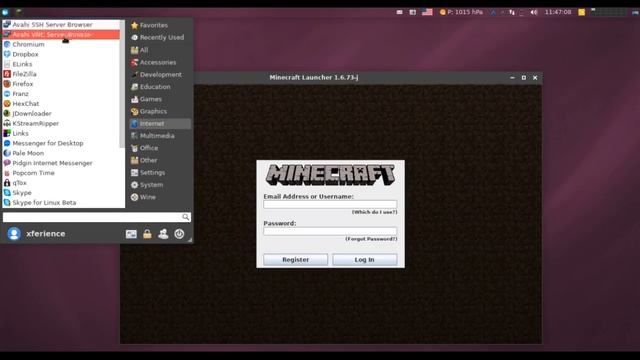The image size is (640, 360).
Task: Click the US flag keyboard layout indicator
Action: pyautogui.click(x=427, y=12)
